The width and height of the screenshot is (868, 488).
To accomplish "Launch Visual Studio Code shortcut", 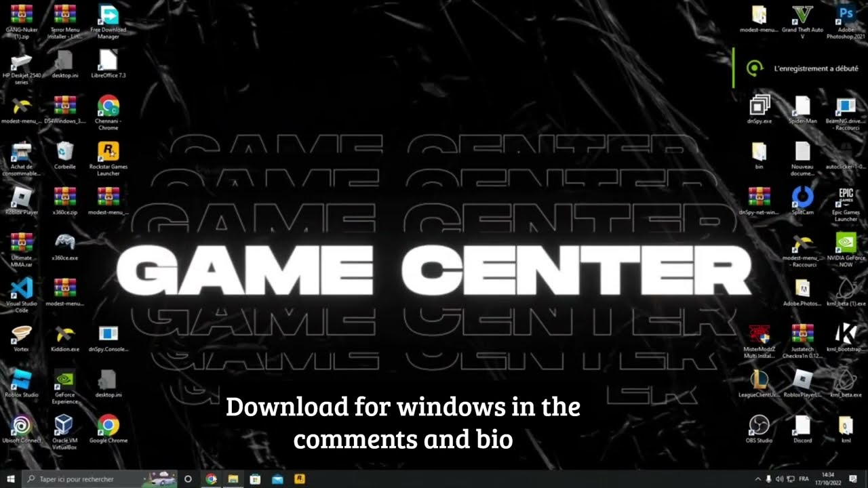I will pos(21,296).
